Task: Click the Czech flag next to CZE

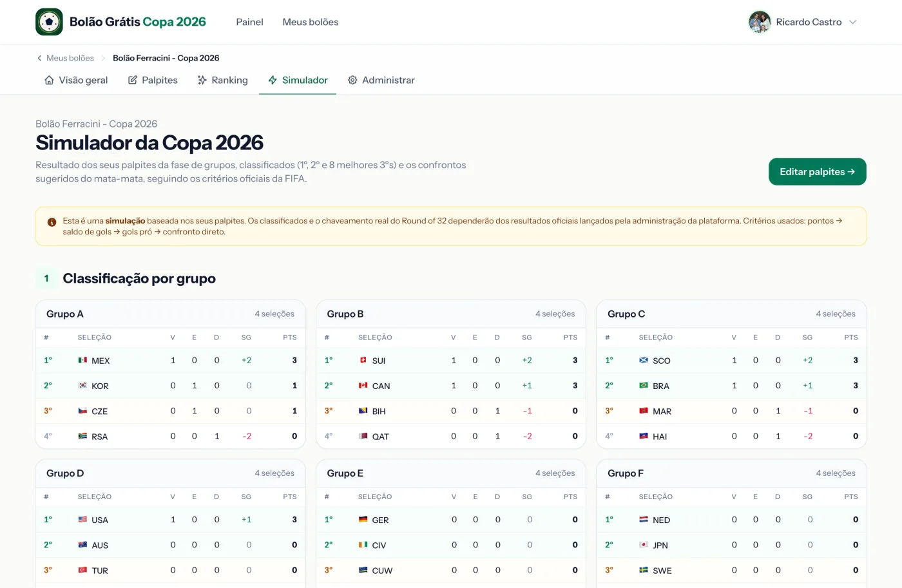Action: pyautogui.click(x=82, y=410)
